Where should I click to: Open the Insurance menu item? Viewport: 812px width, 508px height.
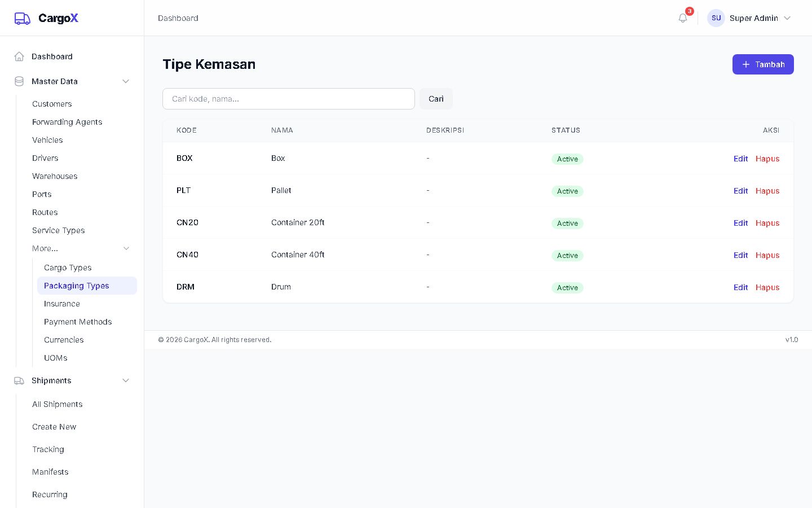point(87,304)
